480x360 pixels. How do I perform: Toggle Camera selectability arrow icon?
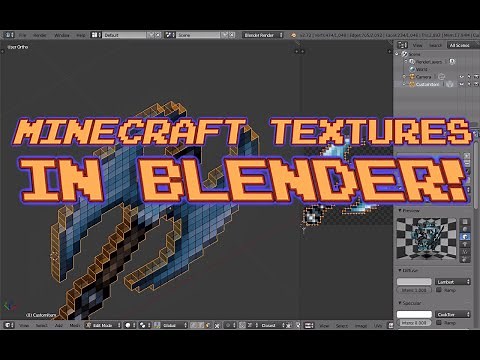point(469,77)
